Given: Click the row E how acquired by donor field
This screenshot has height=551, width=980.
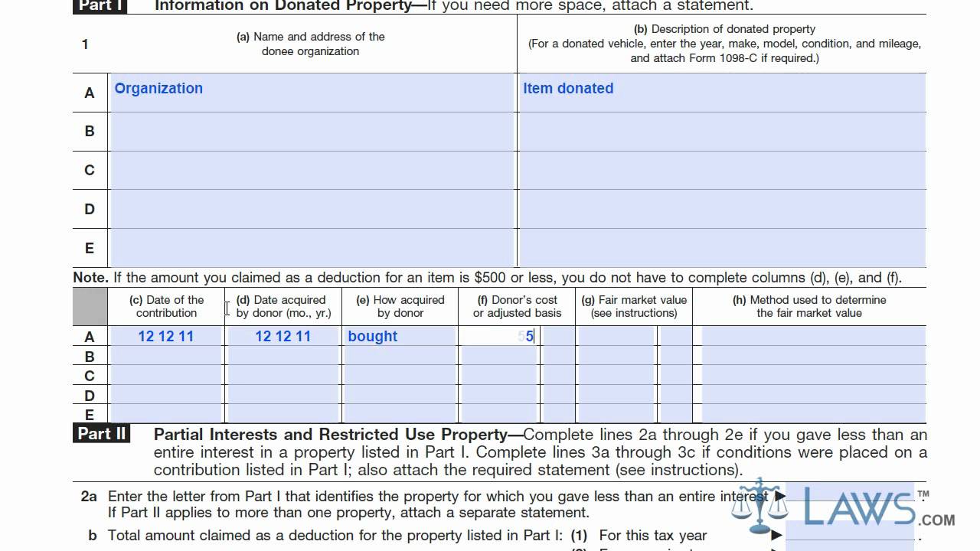Looking at the screenshot, I should coord(400,414).
